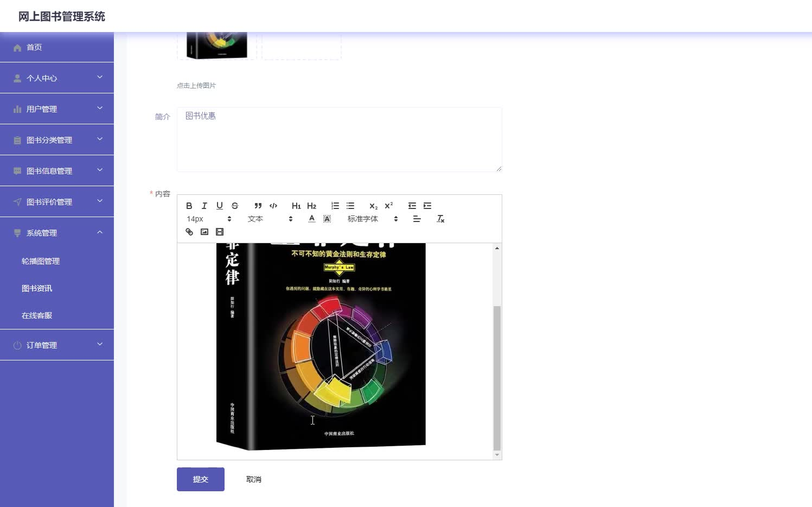The image size is (812, 507).
Task: Click the editor's vertical scrollbar thumb
Action: (497, 378)
